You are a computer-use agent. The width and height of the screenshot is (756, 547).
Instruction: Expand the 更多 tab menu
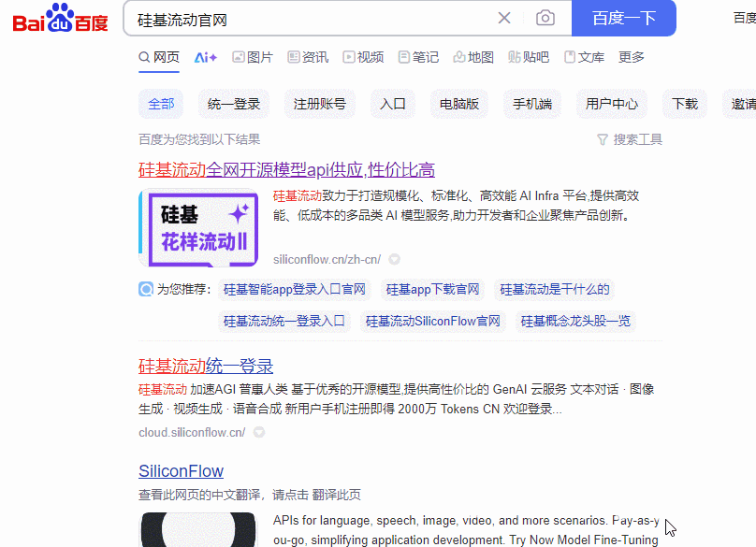click(x=632, y=57)
